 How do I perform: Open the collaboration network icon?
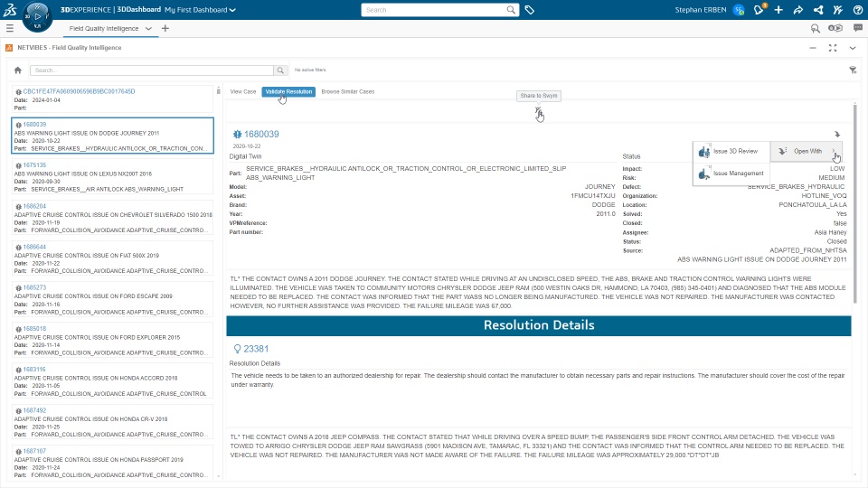[818, 10]
